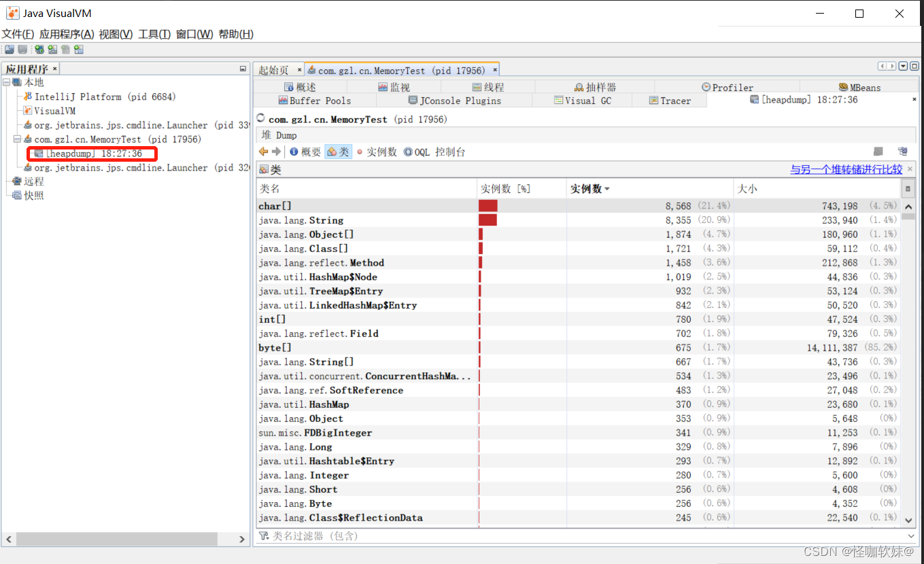924x564 pixels.
Task: Switch to the Visual GC tab
Action: tap(583, 101)
